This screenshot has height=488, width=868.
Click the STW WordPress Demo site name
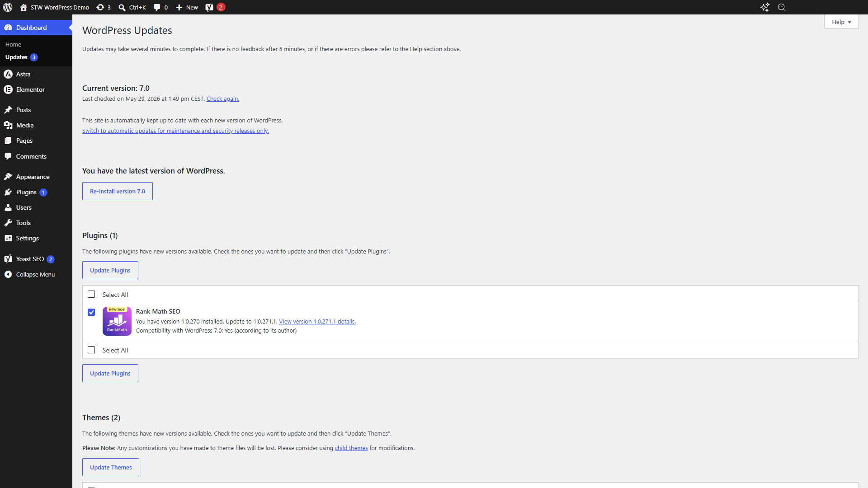coord(60,7)
